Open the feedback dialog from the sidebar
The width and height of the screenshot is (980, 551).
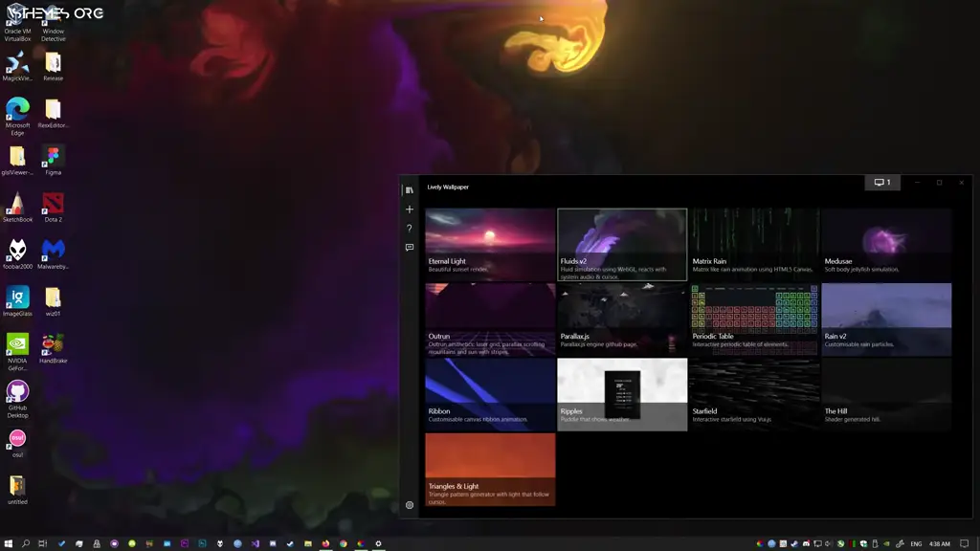[x=408, y=249]
